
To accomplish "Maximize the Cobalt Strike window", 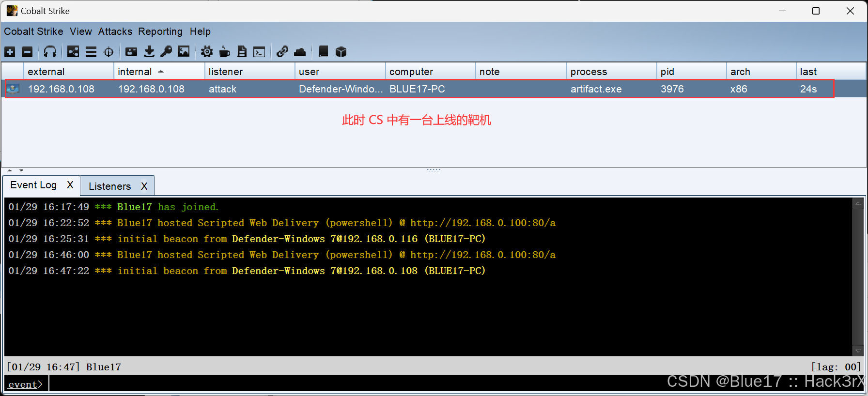I will [x=816, y=11].
